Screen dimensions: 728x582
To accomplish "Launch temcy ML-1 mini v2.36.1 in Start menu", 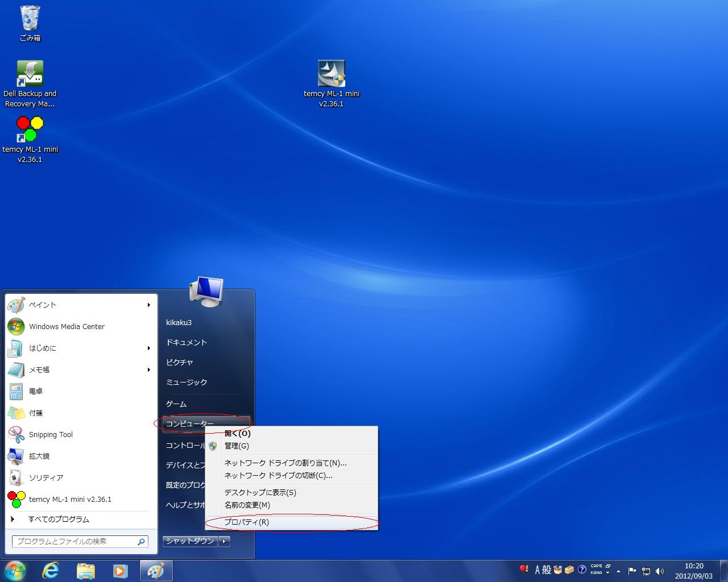I will [81, 499].
